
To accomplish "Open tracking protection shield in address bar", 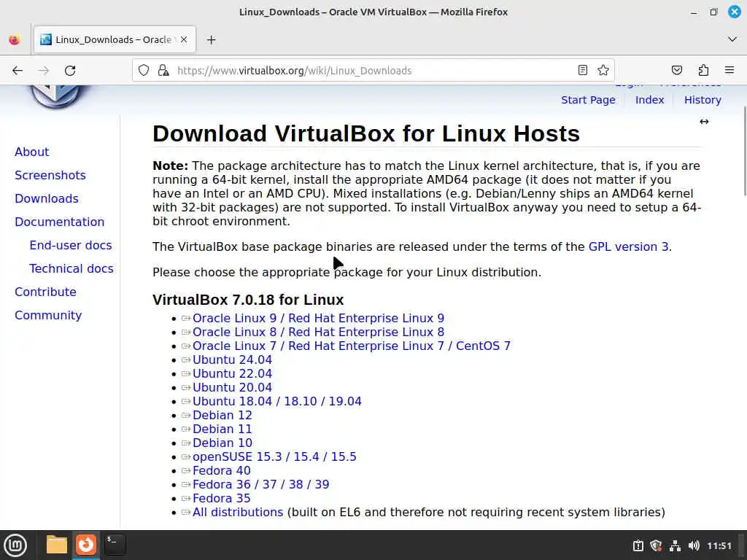I will tap(144, 71).
